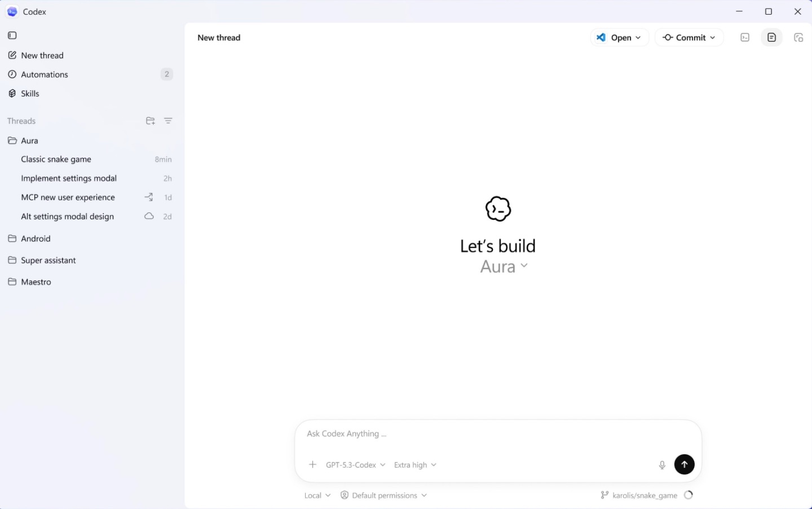Screen dimensions: 812x509
Task: Open the terminal panel icon
Action: point(744,37)
